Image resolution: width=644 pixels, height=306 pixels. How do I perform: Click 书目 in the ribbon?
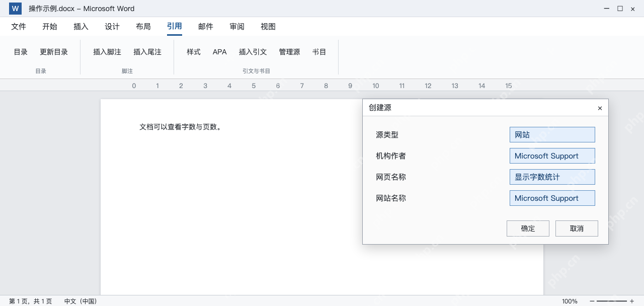coord(319,52)
